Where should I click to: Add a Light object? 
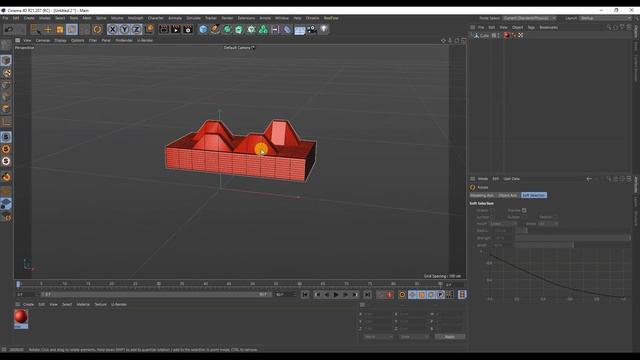(324, 29)
